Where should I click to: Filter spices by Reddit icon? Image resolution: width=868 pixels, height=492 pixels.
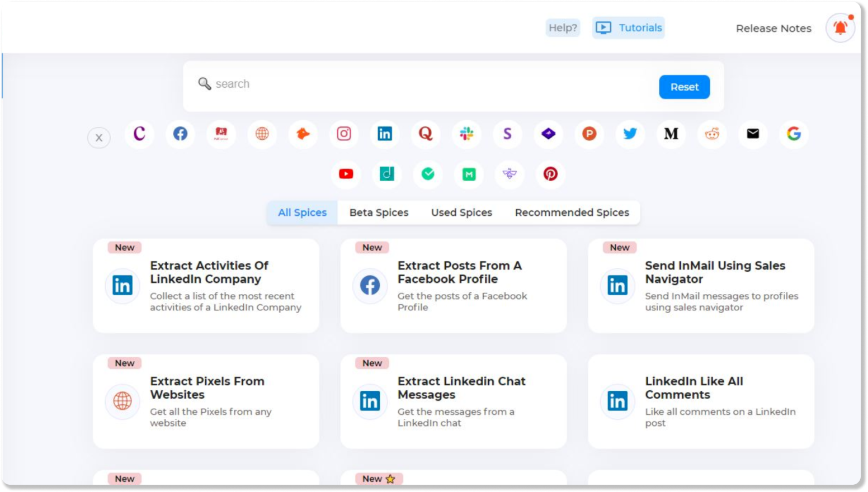(x=712, y=134)
